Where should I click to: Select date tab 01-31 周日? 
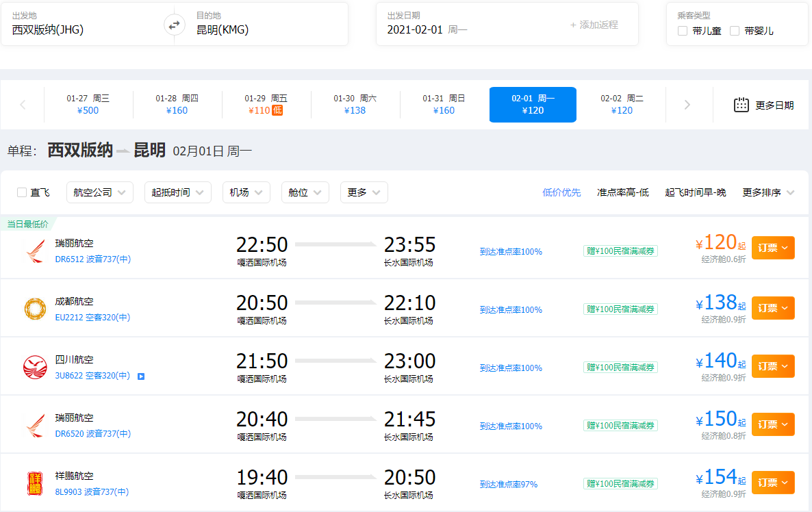coord(444,105)
